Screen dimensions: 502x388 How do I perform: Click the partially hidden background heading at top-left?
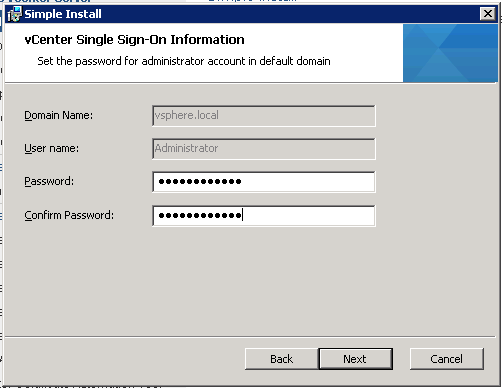tap(47, 1)
